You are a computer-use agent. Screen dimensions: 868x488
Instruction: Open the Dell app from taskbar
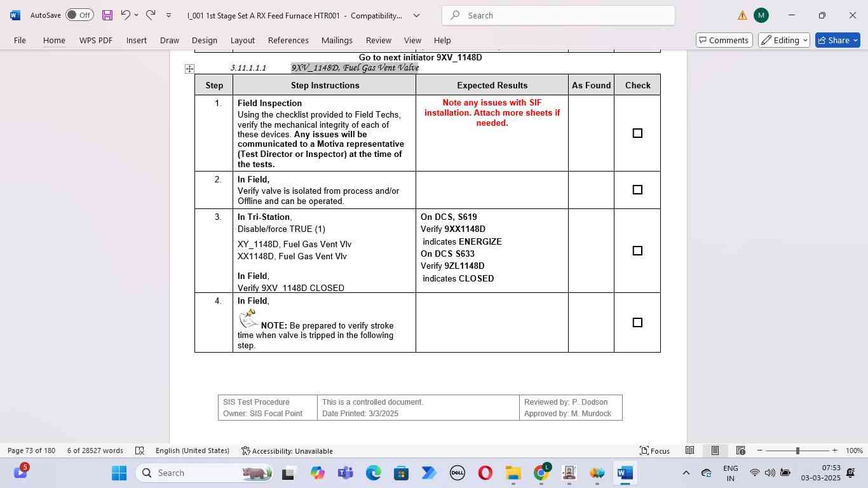pyautogui.click(x=457, y=473)
